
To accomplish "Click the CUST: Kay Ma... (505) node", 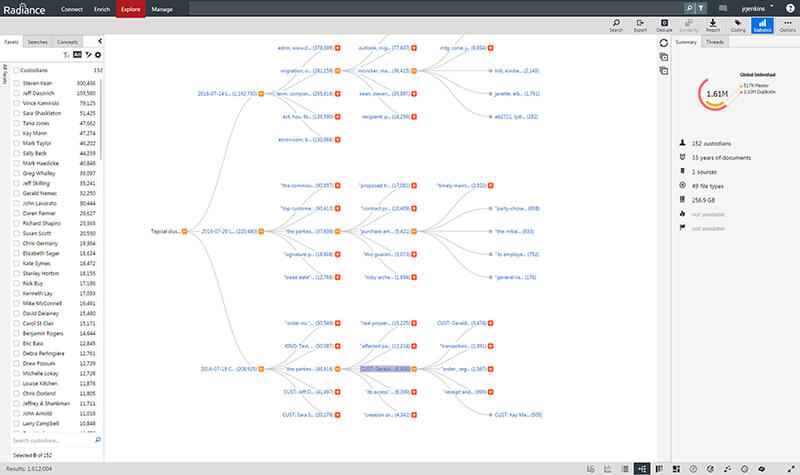I will coord(518,415).
